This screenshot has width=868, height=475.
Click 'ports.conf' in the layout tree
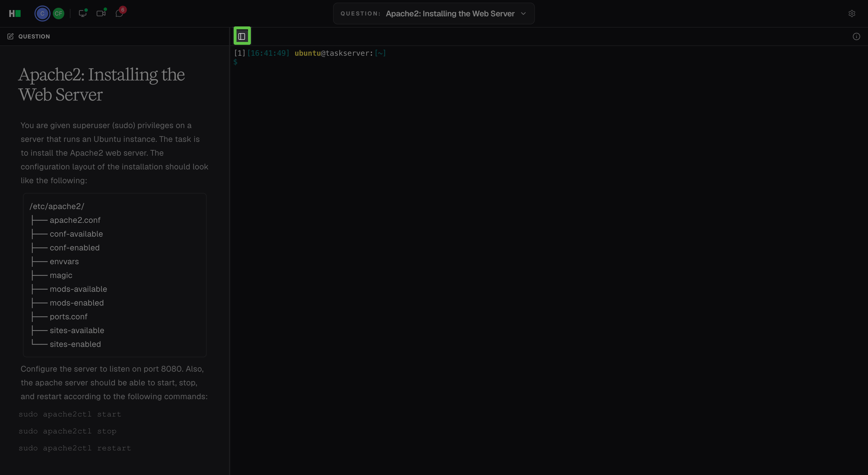(68, 317)
